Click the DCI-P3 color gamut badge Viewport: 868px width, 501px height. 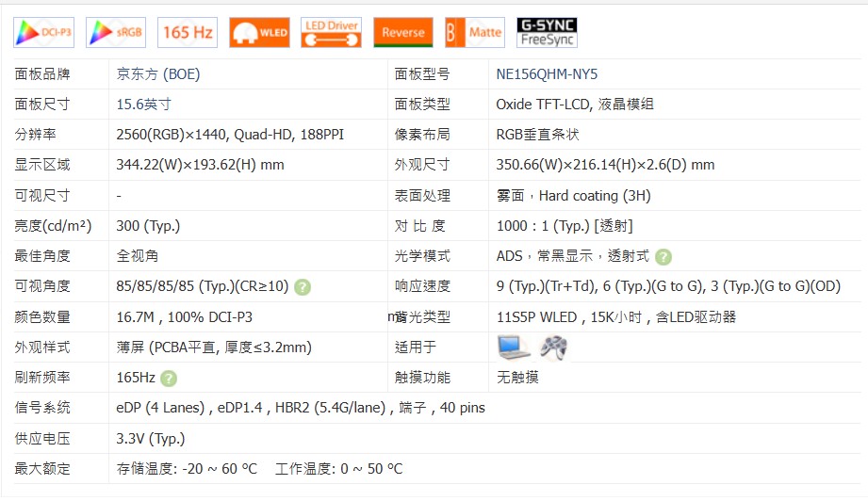pos(43,33)
